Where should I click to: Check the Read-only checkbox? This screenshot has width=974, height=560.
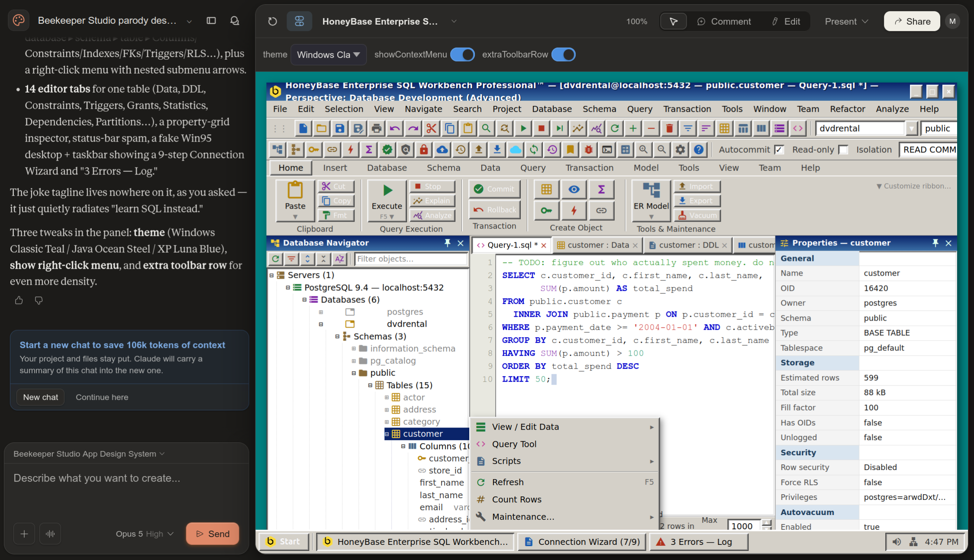pos(843,150)
